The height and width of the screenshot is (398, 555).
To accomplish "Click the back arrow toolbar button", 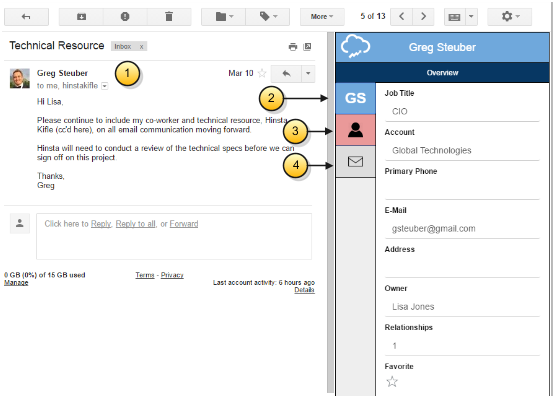I will pyautogui.click(x=26, y=17).
